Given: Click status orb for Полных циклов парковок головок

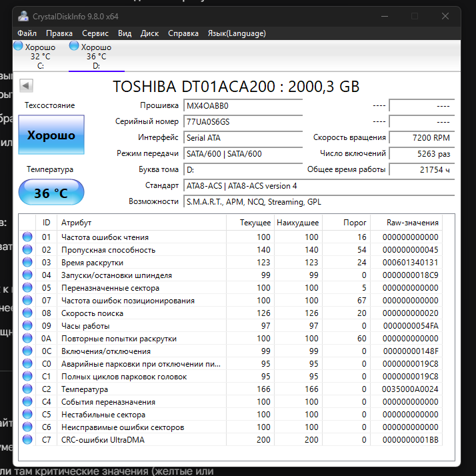Looking at the screenshot, I should point(27,377).
